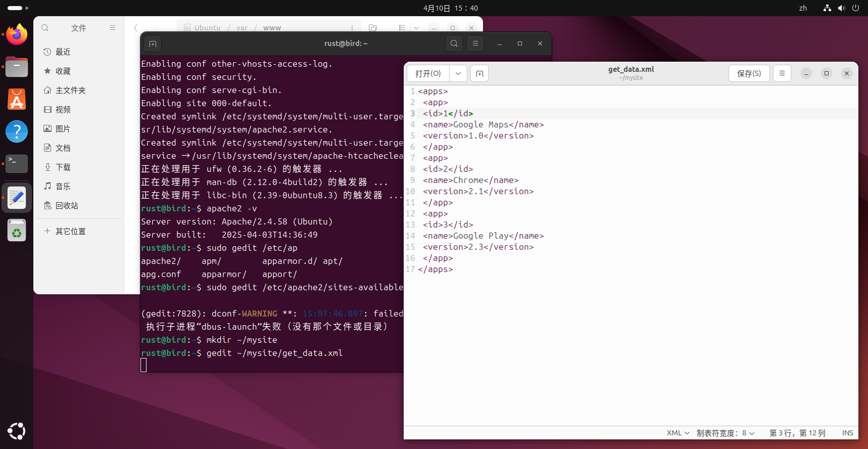The width and height of the screenshot is (868, 449).
Task: Click the <version>2.1</version> line
Action: tap(478, 191)
